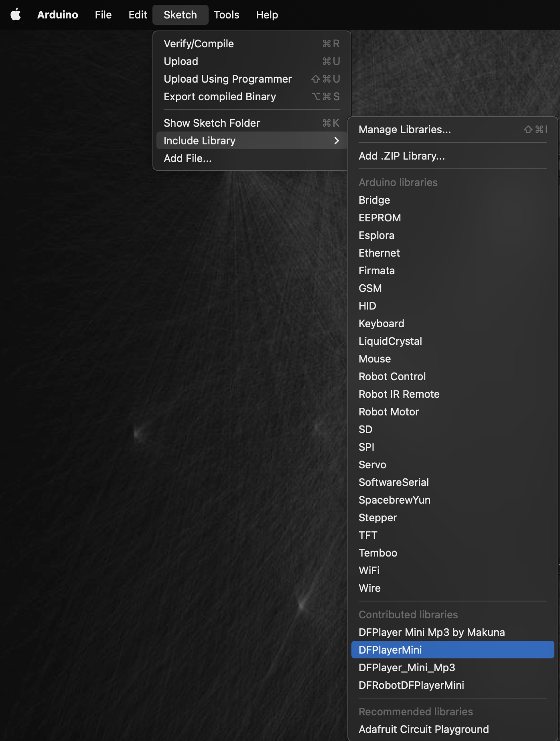This screenshot has height=741, width=560.
Task: Select Add .ZIP Library...
Action: (452, 156)
